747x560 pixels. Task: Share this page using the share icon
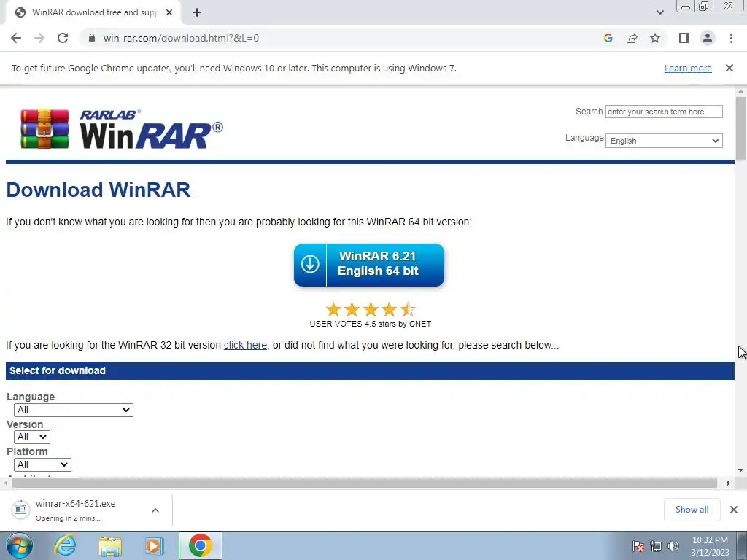point(632,38)
